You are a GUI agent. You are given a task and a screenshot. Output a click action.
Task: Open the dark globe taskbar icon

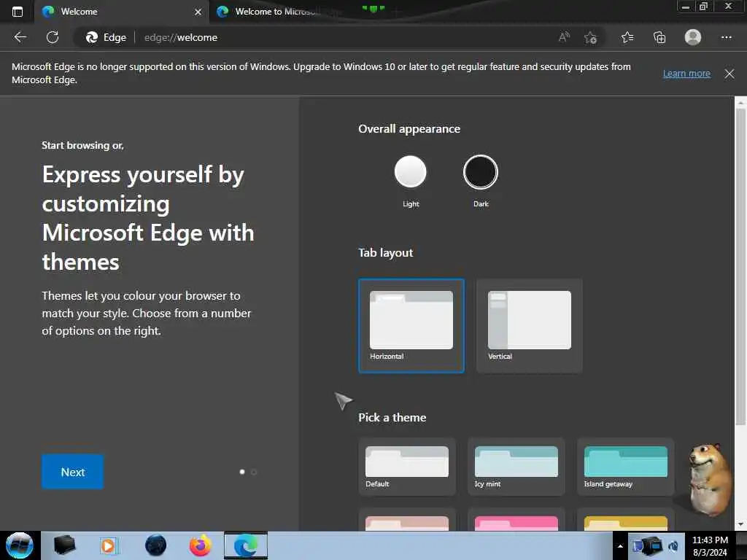pos(155,545)
